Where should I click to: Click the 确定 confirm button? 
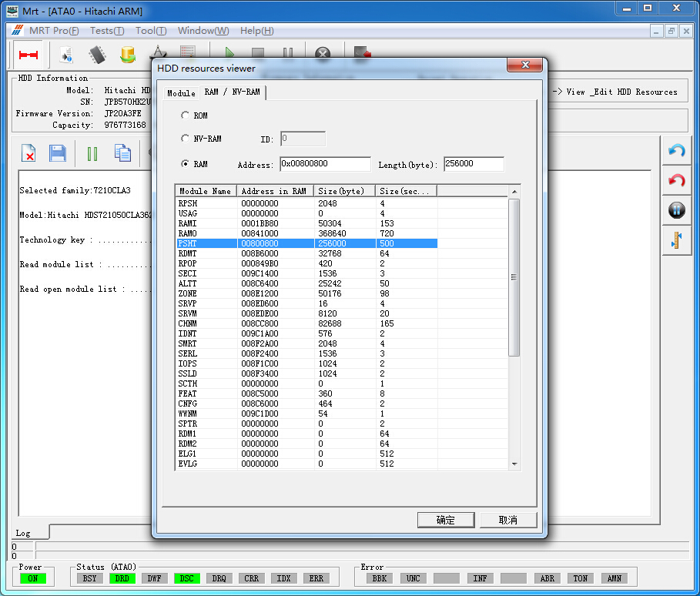[x=445, y=520]
